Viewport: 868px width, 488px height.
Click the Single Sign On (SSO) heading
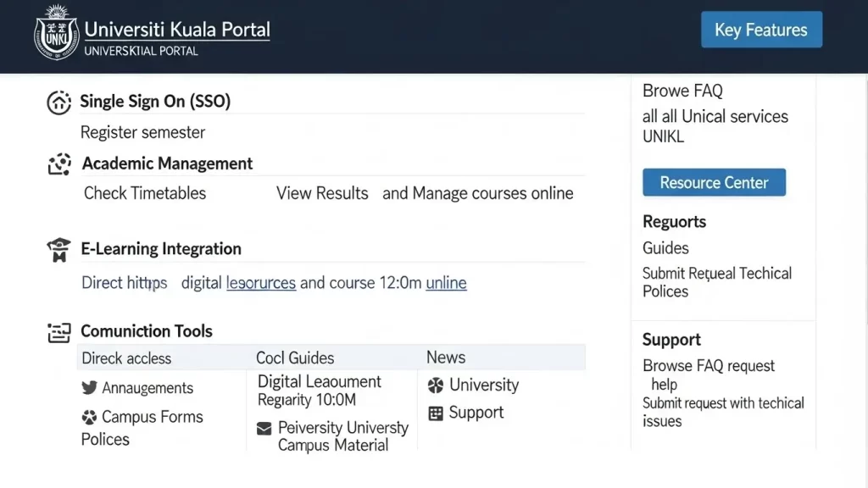[x=155, y=102]
